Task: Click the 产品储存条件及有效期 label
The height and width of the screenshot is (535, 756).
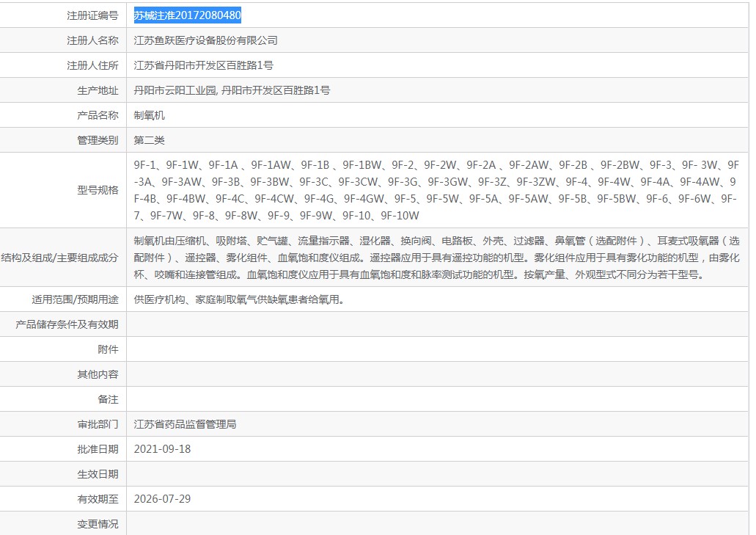Action: [67, 324]
